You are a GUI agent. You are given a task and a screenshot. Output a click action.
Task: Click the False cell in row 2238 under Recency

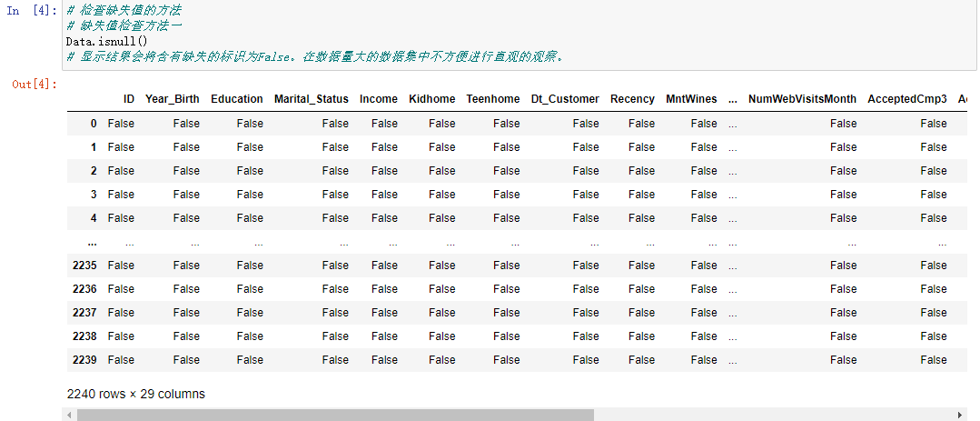[x=642, y=336]
